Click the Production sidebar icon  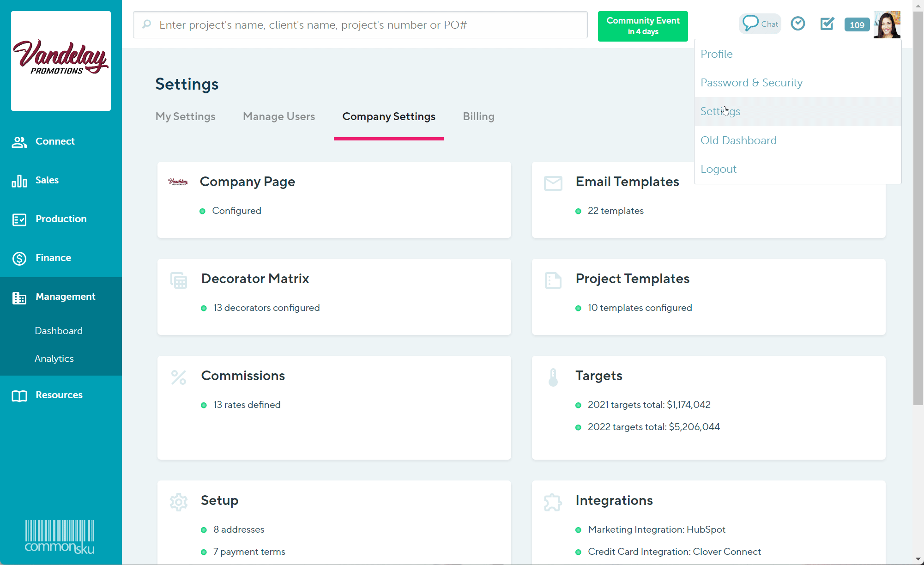[x=19, y=219]
